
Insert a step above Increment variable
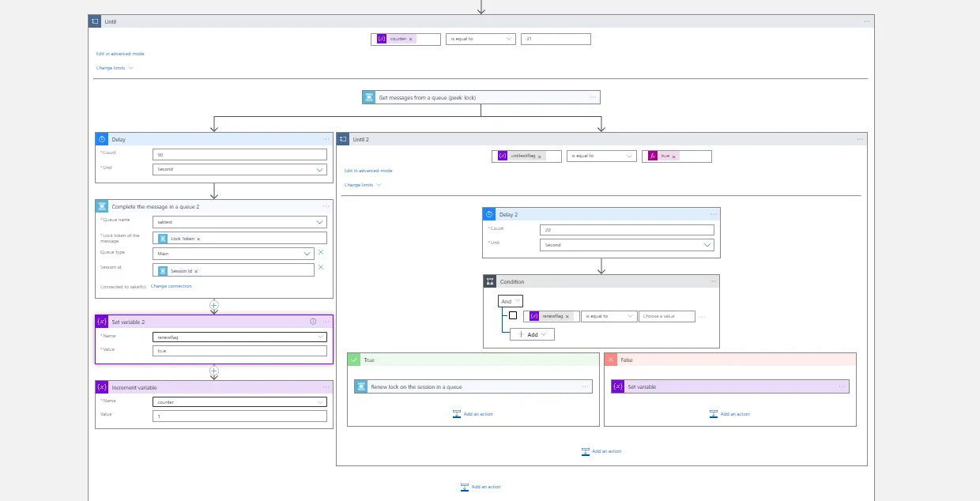(213, 371)
